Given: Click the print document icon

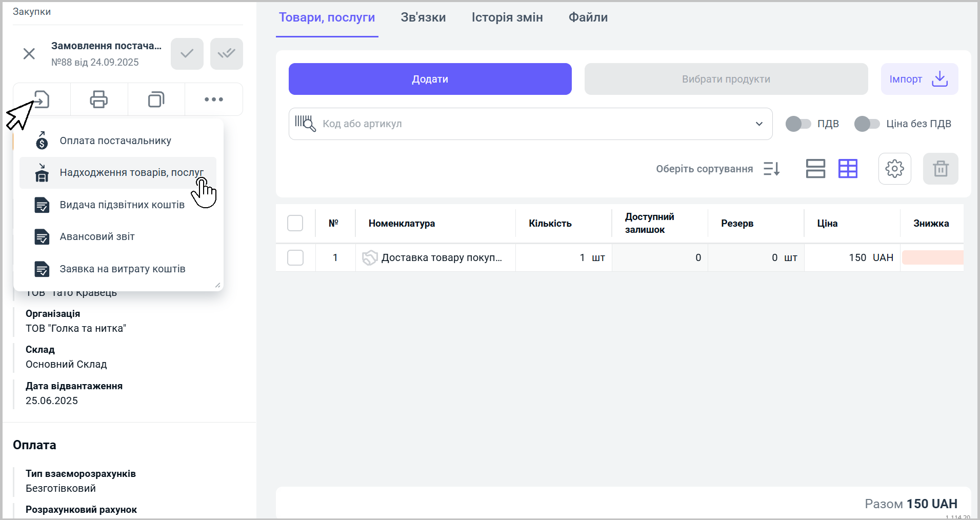Looking at the screenshot, I should (x=98, y=99).
